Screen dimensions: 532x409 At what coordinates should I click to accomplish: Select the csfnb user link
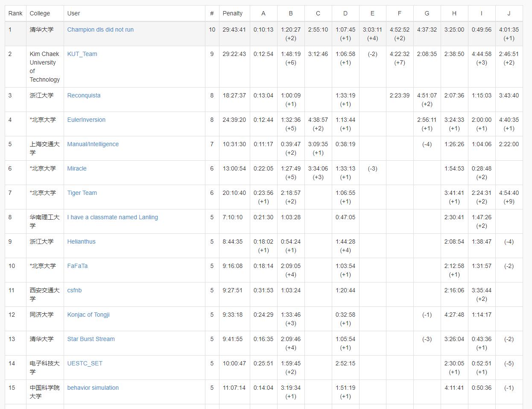(74, 290)
